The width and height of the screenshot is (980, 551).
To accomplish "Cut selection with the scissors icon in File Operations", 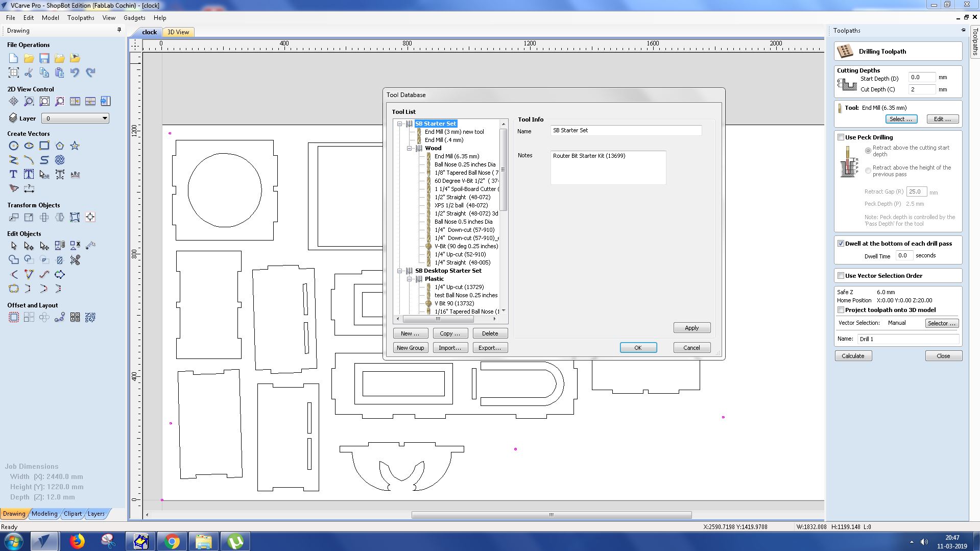I will [29, 73].
